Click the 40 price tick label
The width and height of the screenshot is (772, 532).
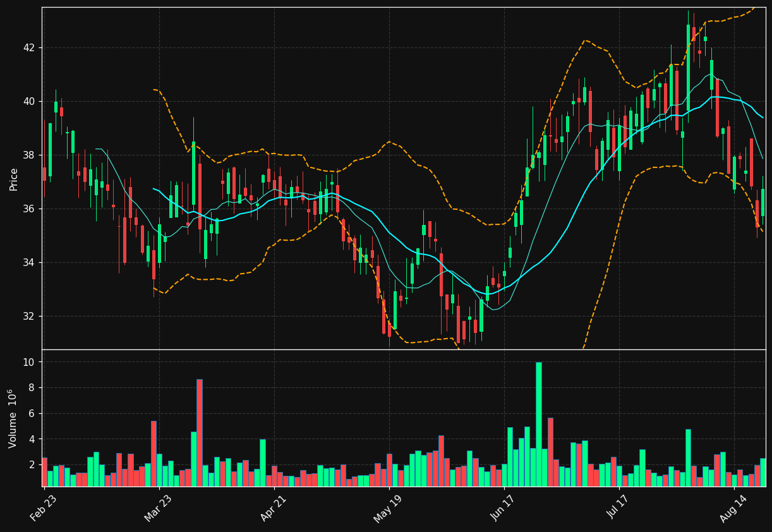tap(30, 102)
